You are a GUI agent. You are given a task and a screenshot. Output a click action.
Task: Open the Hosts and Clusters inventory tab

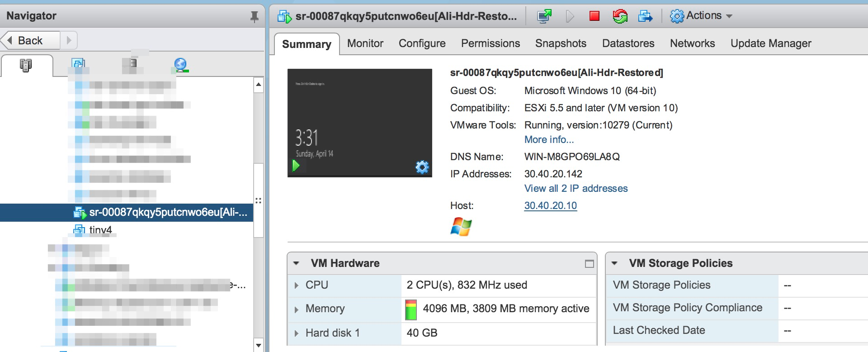26,65
